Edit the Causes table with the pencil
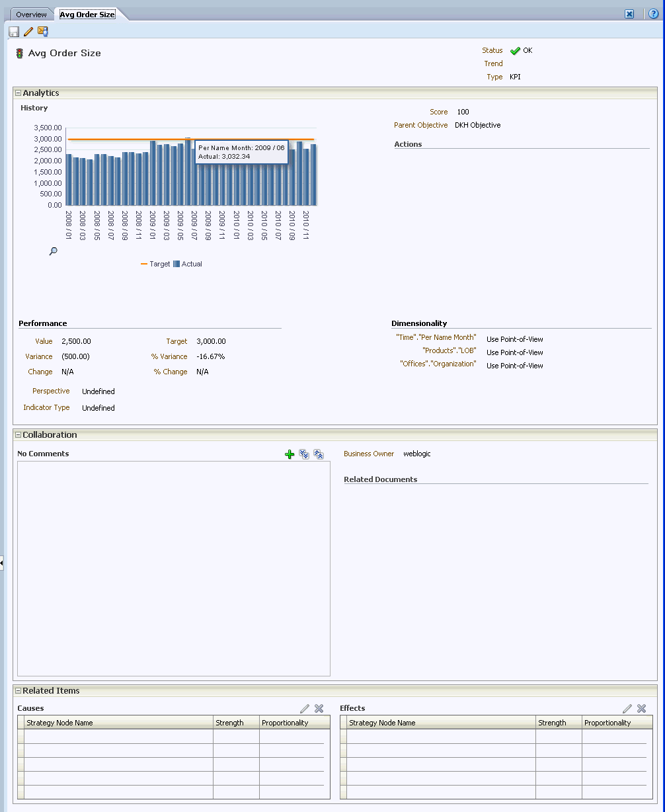This screenshot has height=812, width=665. tap(305, 708)
